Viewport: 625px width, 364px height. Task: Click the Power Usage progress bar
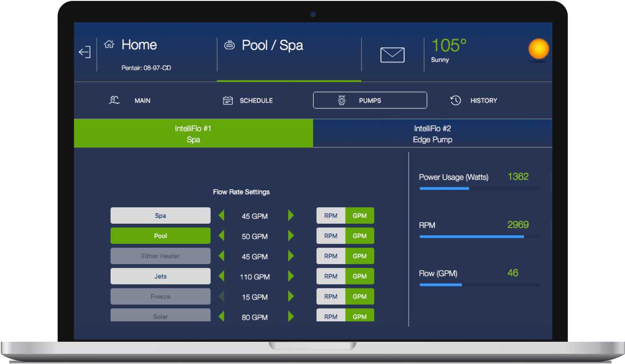[480, 189]
